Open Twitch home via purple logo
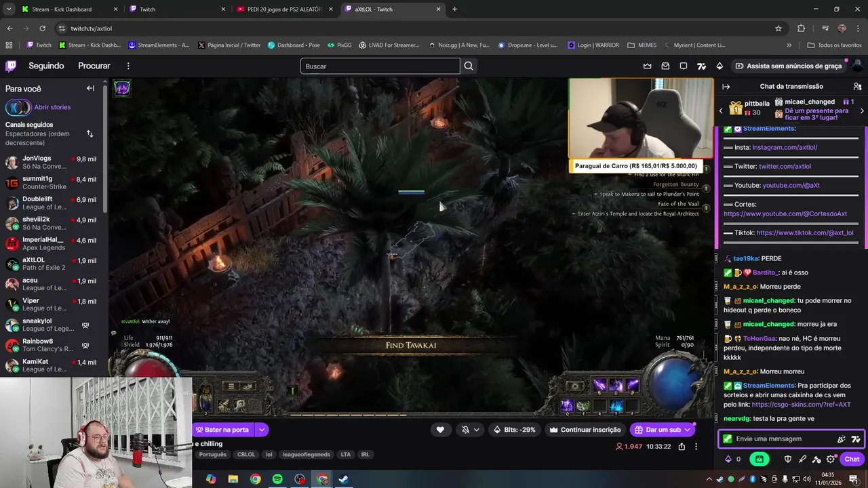 [x=11, y=66]
